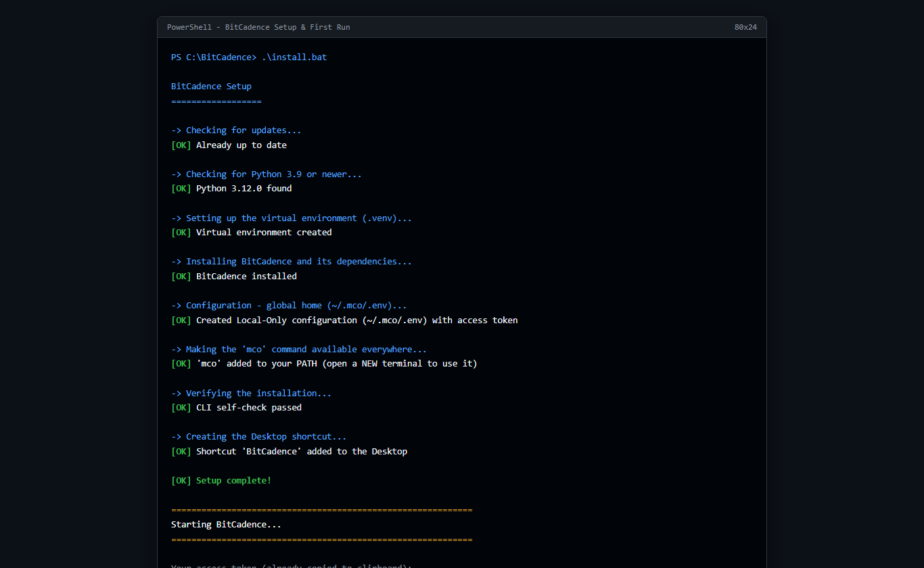The image size is (924, 568).
Task: Select "Shortcut 'BitCadence' added to the Desktop" line
Action: (x=290, y=452)
